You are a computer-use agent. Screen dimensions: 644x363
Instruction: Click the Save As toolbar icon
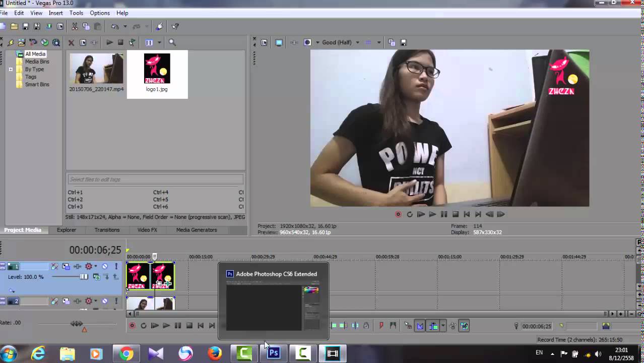(x=37, y=27)
